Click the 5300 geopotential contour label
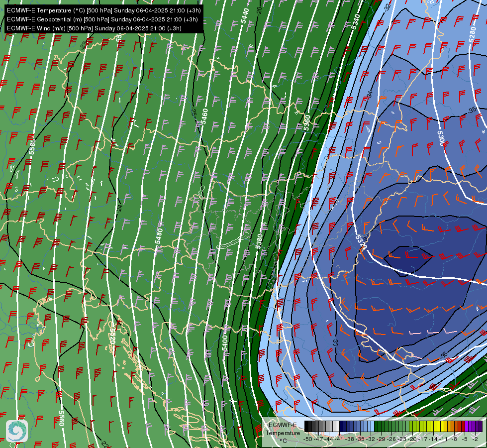 coord(441,138)
